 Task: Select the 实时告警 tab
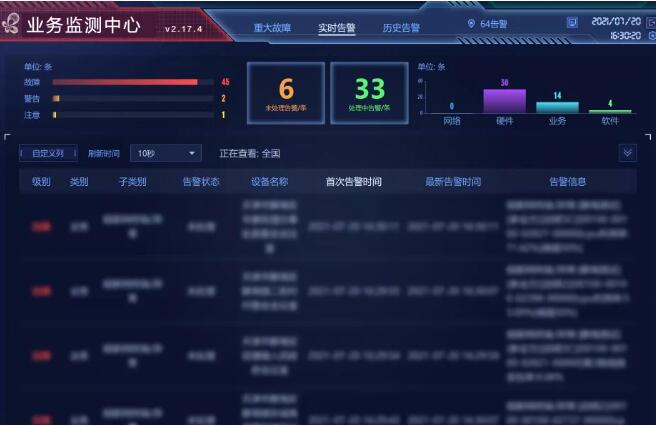pos(337,28)
